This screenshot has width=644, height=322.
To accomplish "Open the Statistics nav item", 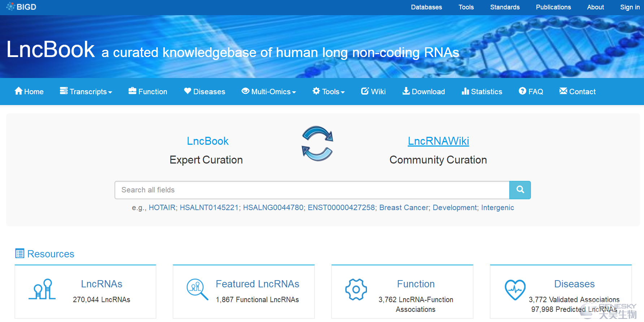I will tap(482, 91).
